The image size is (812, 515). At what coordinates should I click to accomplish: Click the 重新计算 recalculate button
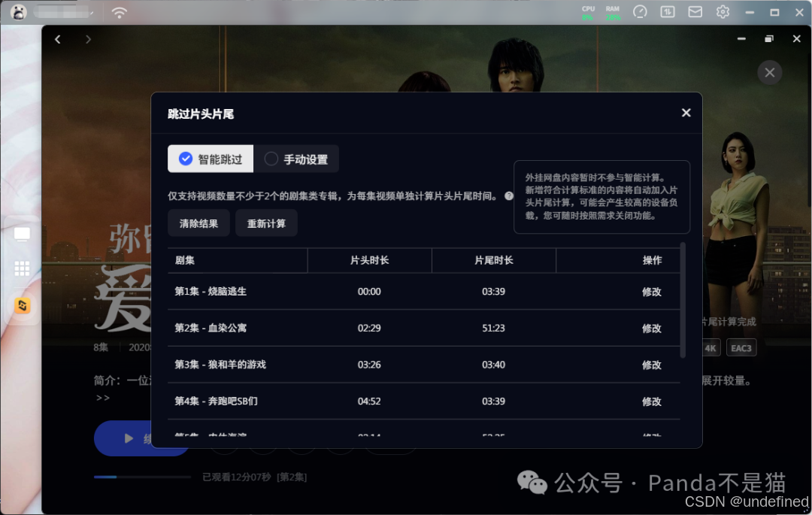click(266, 223)
